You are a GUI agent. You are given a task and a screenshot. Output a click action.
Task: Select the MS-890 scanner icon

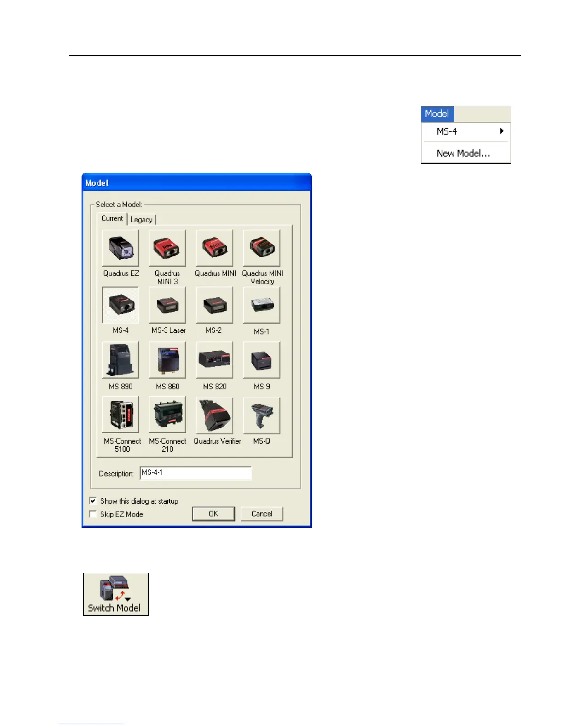(121, 360)
